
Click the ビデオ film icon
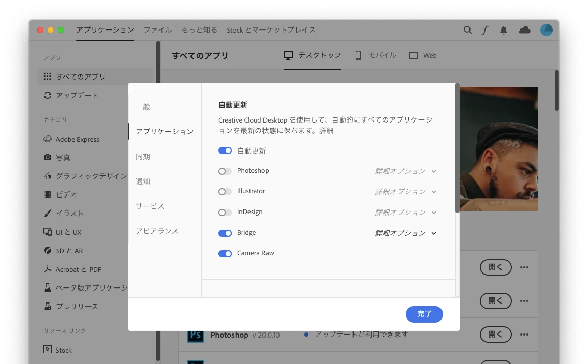tap(47, 194)
